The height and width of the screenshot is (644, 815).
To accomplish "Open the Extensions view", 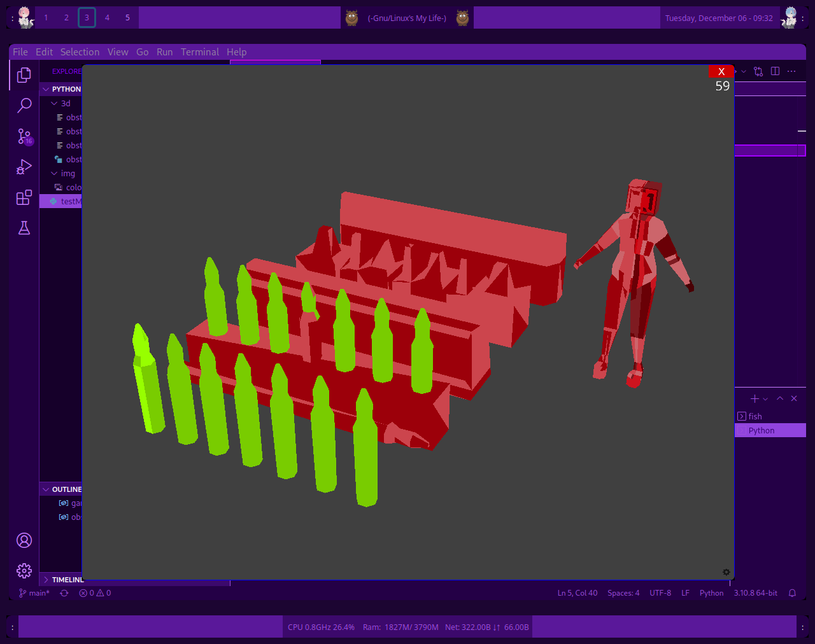I will (x=24, y=197).
